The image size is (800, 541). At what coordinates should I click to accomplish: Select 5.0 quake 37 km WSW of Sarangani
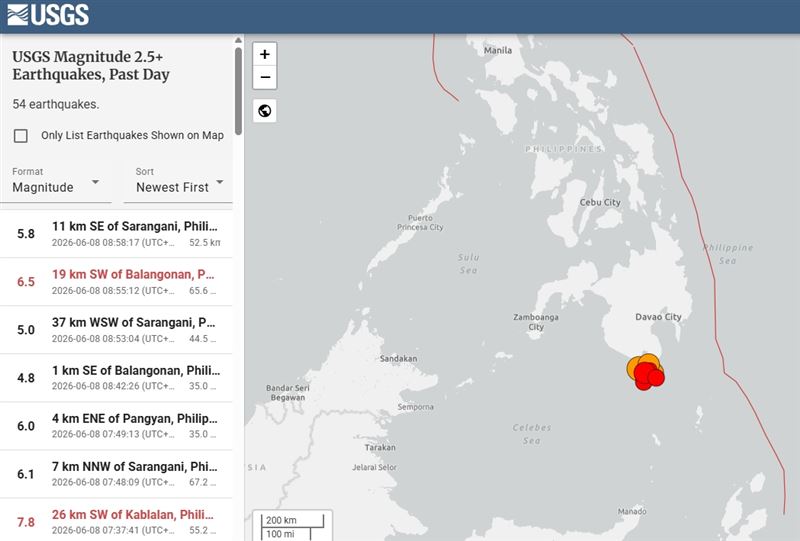[x=116, y=330]
